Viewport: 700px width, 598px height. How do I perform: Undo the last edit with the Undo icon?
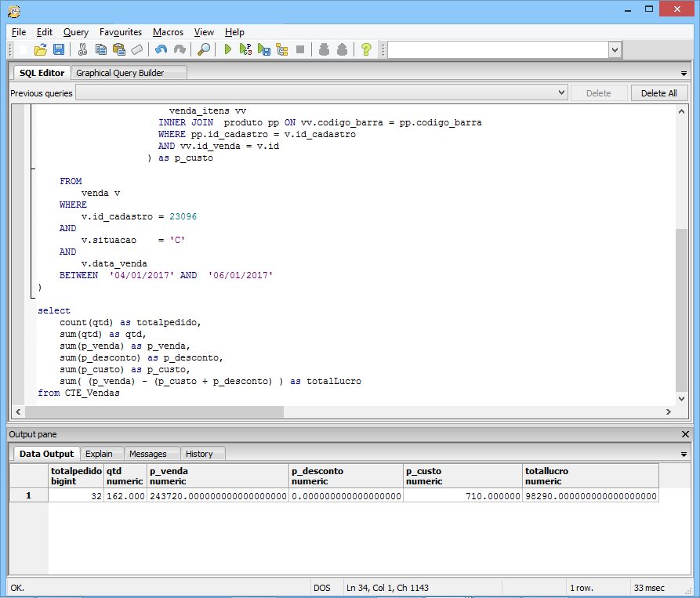tap(161, 49)
